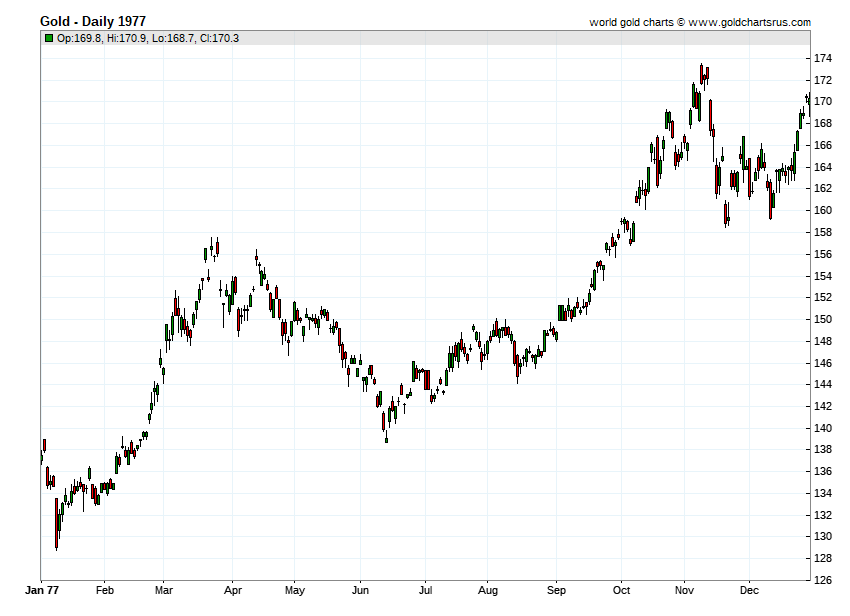The image size is (850, 616).
Task: Click the OHLC values legend text
Action: 148,38
